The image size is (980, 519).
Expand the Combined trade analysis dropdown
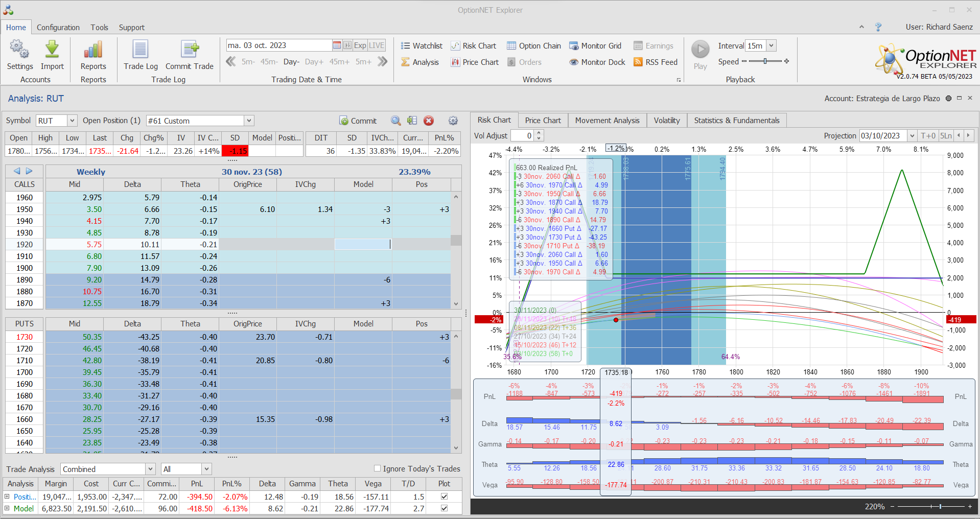pyautogui.click(x=150, y=469)
